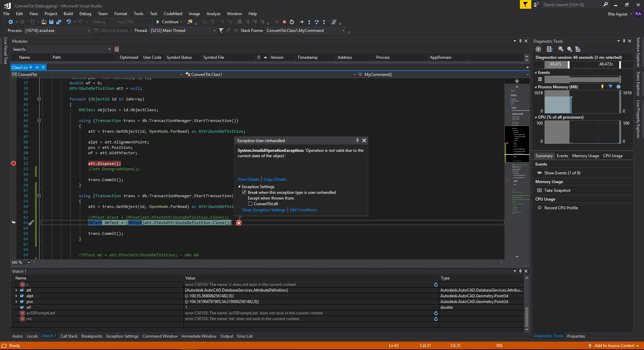The height and width of the screenshot is (350, 644).
Task: Uncheck Break when exception is user-unhandled
Action: (x=244, y=192)
